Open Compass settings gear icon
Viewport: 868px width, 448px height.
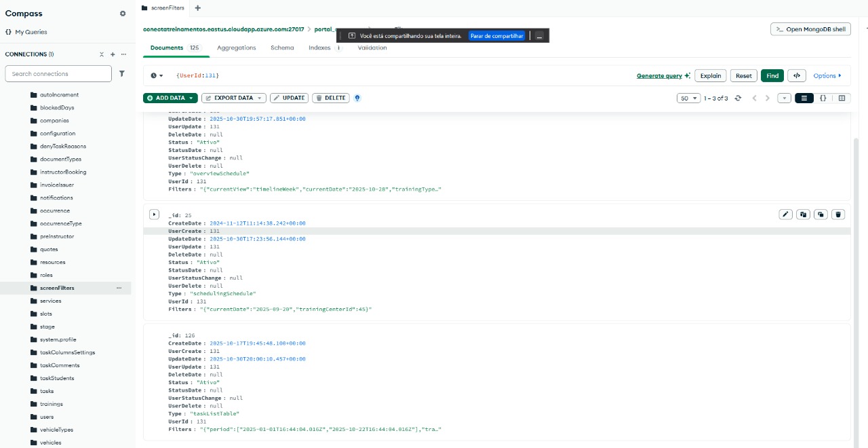(123, 14)
